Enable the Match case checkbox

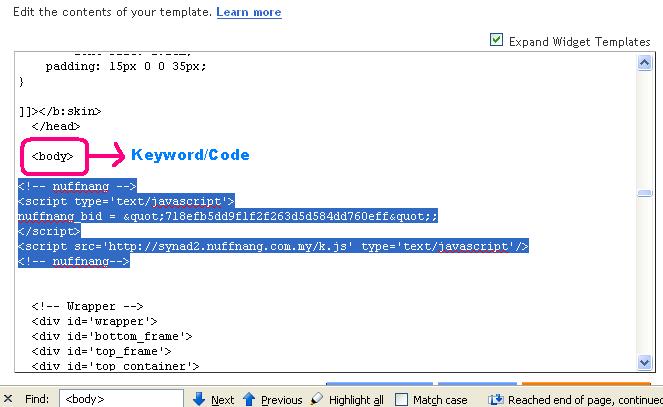pyautogui.click(x=401, y=399)
